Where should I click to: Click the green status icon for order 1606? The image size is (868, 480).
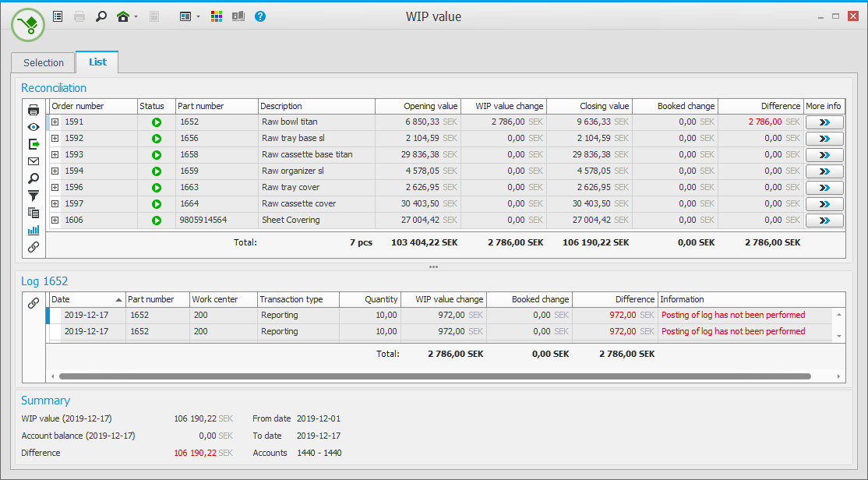click(157, 221)
